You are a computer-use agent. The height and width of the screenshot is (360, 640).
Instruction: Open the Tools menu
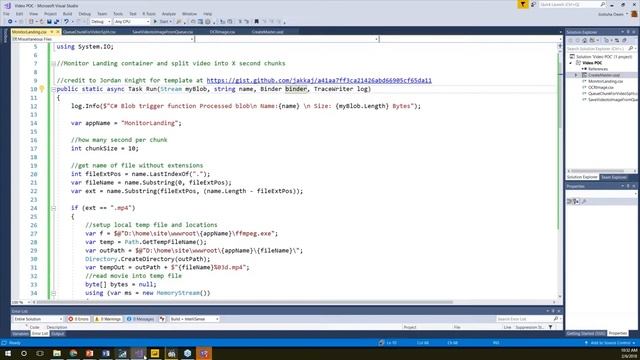coord(118,13)
